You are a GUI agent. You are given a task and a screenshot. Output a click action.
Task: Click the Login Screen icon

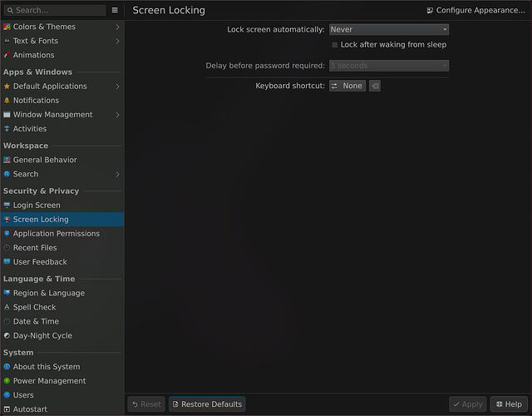[x=7, y=206]
